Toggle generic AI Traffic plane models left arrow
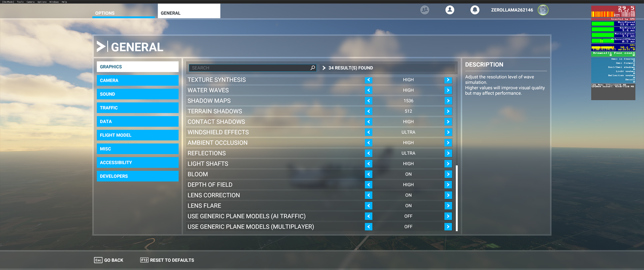Image resolution: width=644 pixels, height=270 pixels. pos(368,216)
